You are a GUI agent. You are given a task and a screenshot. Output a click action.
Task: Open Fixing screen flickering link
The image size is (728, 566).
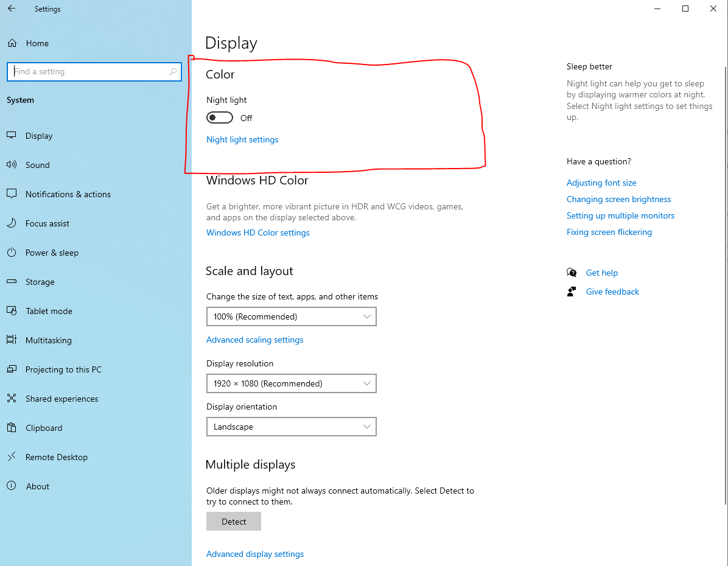coord(609,232)
